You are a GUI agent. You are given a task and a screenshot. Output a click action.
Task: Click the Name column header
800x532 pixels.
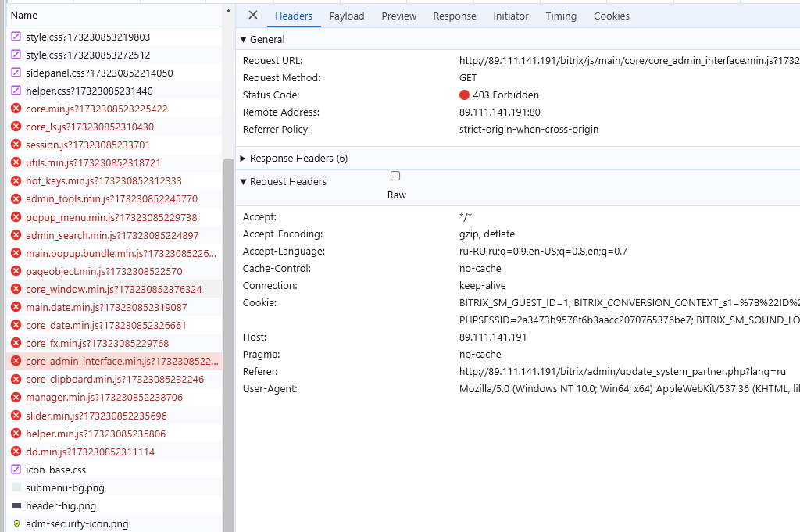[114, 16]
